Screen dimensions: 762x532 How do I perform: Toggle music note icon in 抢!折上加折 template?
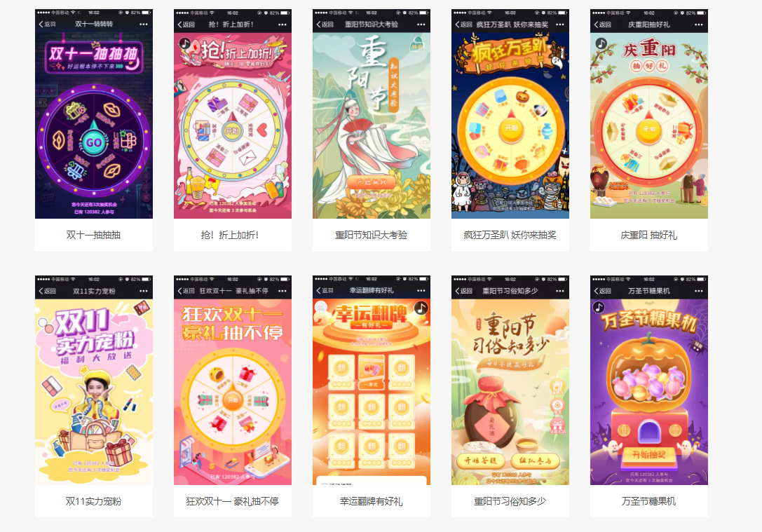(184, 43)
